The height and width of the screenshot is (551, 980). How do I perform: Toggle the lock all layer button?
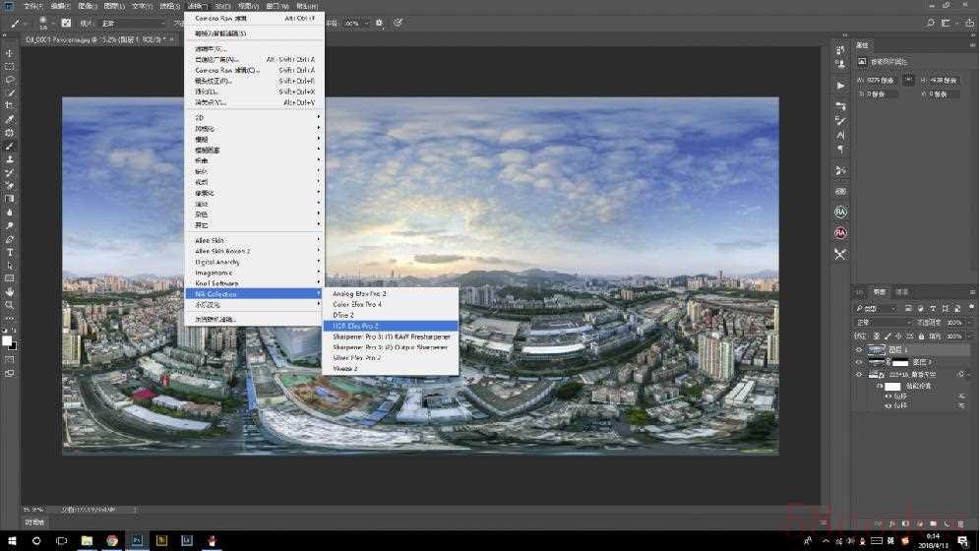point(921,337)
